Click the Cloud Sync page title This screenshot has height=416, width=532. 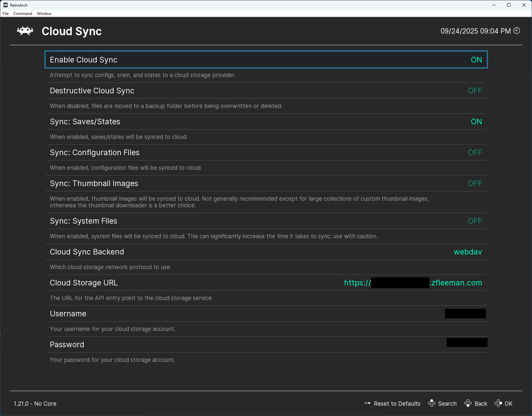[x=72, y=31]
